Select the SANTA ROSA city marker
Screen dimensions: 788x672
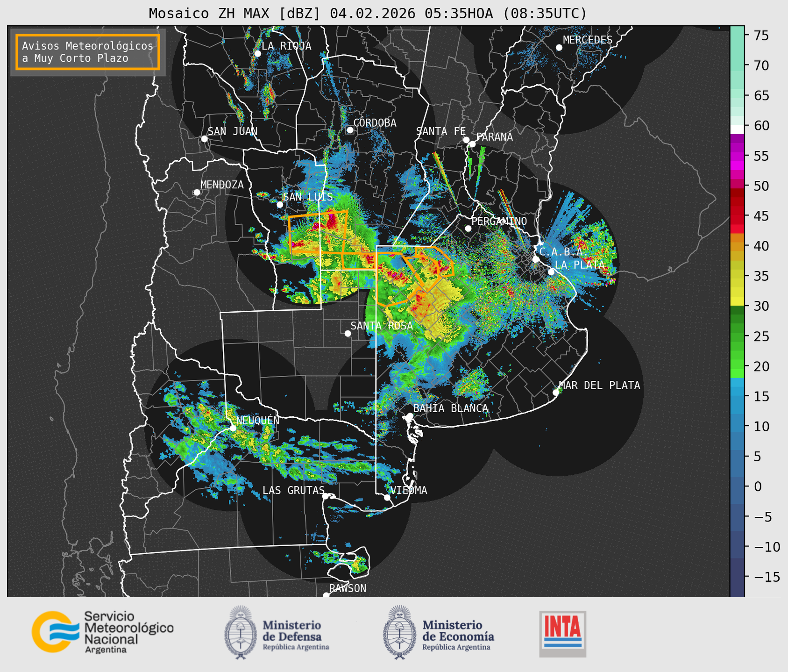[348, 333]
